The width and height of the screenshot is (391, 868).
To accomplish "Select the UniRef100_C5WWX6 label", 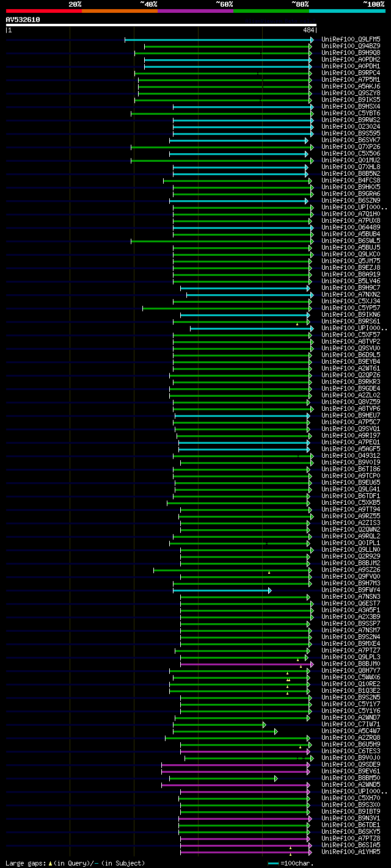I will point(351,678).
